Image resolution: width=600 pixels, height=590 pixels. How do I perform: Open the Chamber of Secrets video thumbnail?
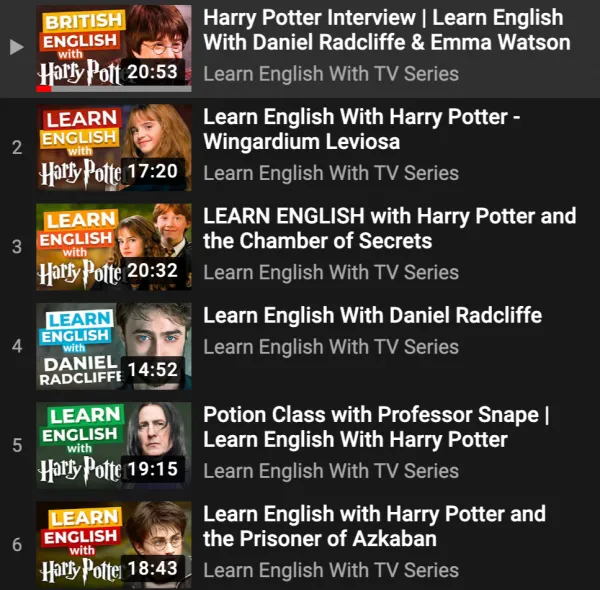[114, 247]
